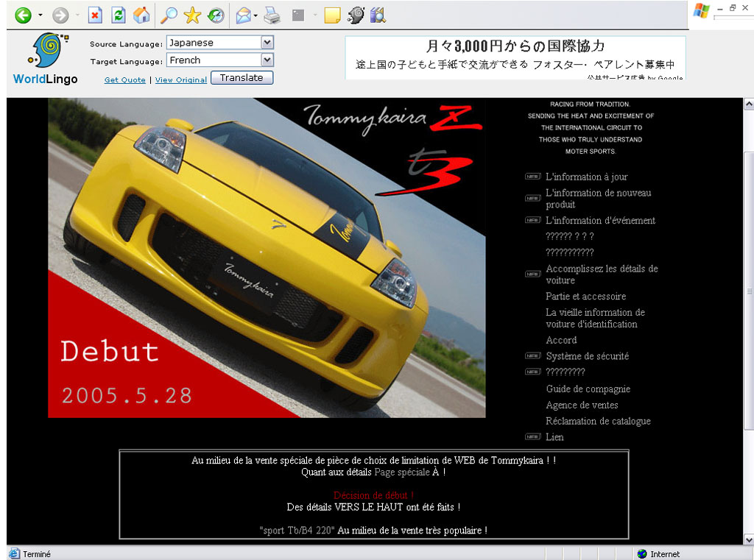Screen dimensions: 754x560
Task: Click the dark spiral head toolbar icon
Action: [x=356, y=15]
